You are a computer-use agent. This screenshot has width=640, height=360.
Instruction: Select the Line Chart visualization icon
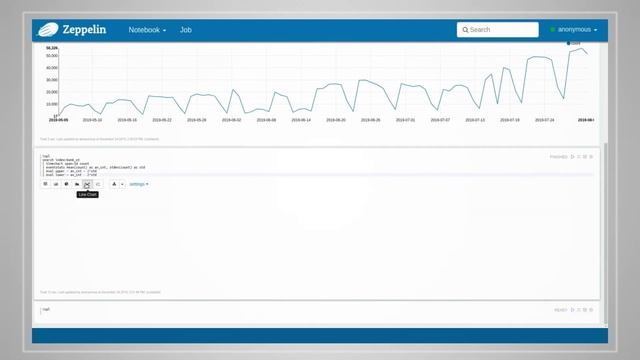[87, 184]
